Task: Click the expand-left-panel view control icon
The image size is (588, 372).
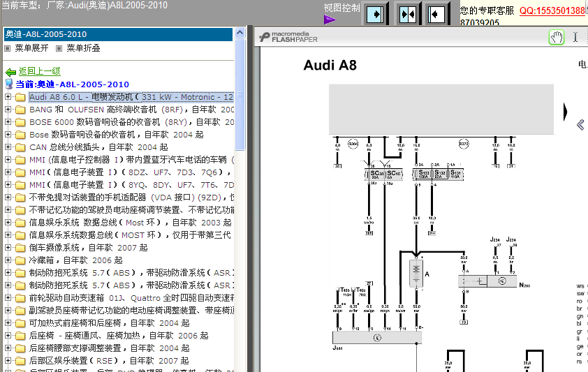Action: [x=375, y=14]
